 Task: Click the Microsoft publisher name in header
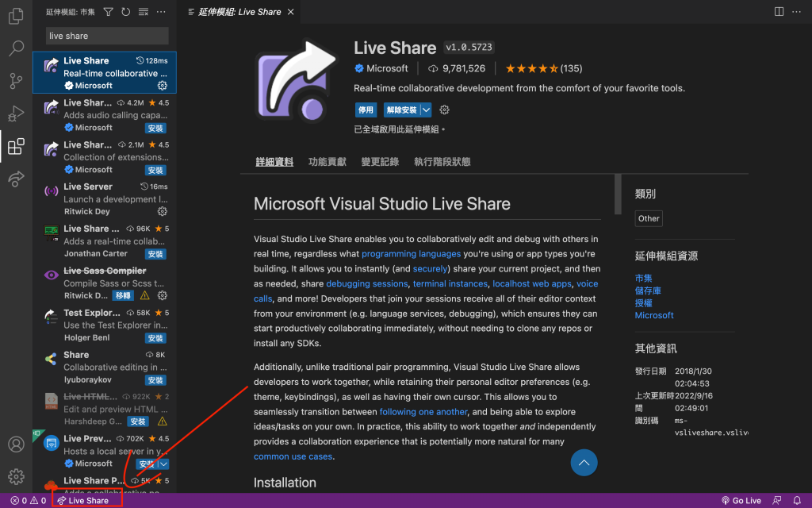[387, 68]
